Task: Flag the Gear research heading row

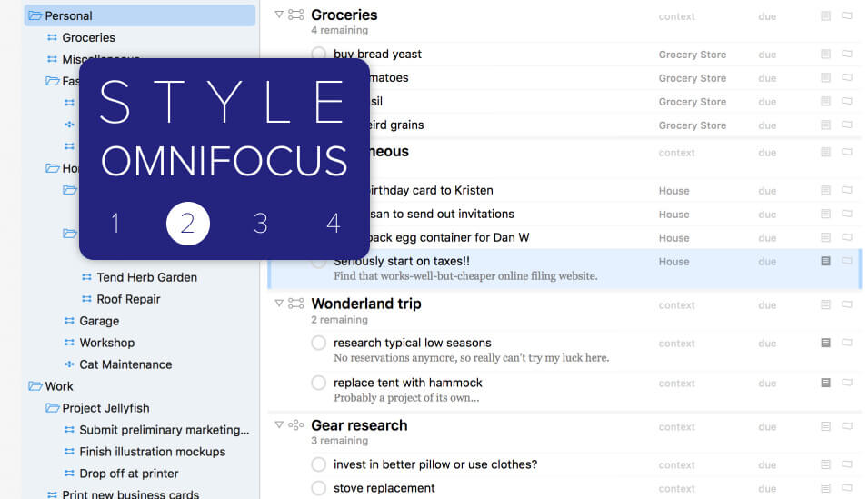Action: [847, 426]
